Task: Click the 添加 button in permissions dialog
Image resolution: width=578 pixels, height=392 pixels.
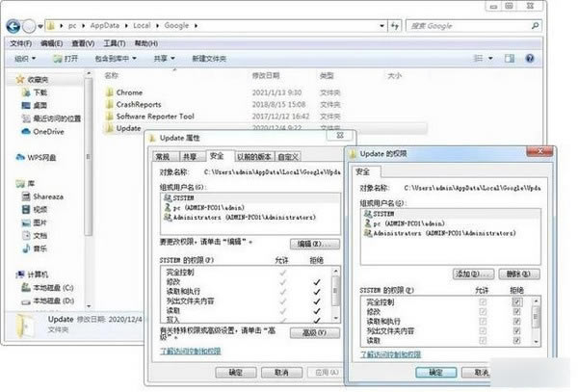Action: [473, 274]
